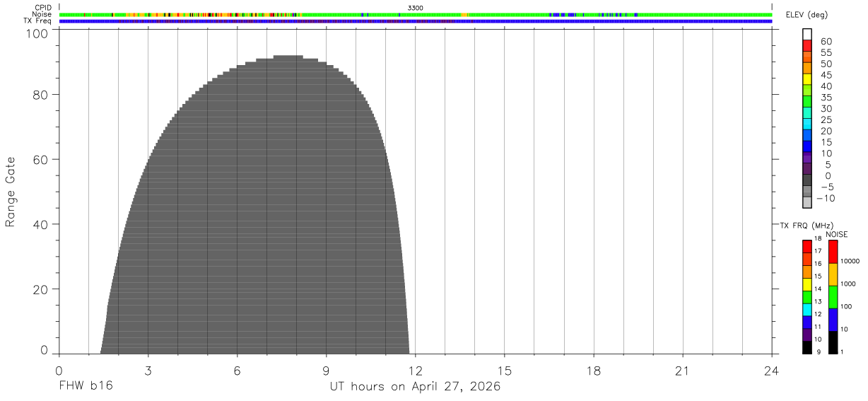Viewport: 868px width, 401px height.
Task: Click the 25 label in the ELEV legend
Action: point(826,119)
